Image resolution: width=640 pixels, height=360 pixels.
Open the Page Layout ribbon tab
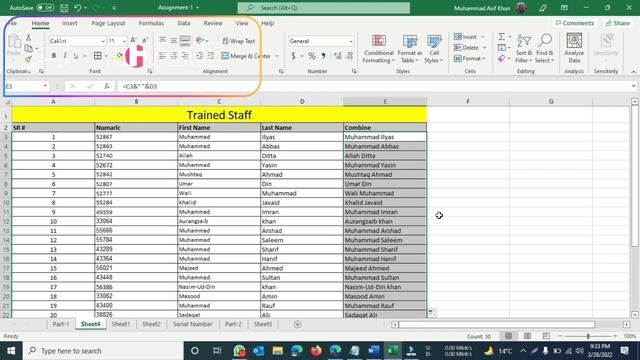click(x=108, y=23)
